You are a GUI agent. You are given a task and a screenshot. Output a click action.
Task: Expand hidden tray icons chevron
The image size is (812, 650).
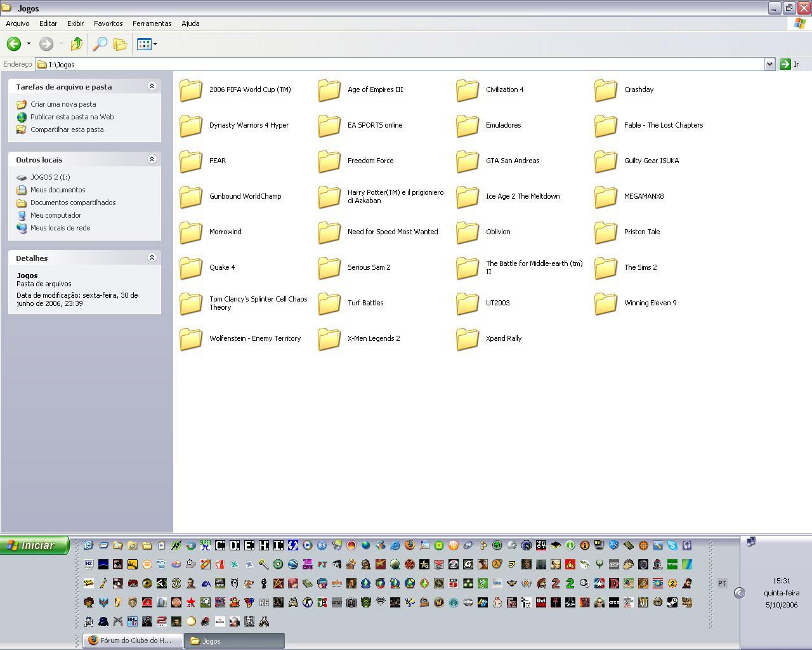pyautogui.click(x=739, y=593)
